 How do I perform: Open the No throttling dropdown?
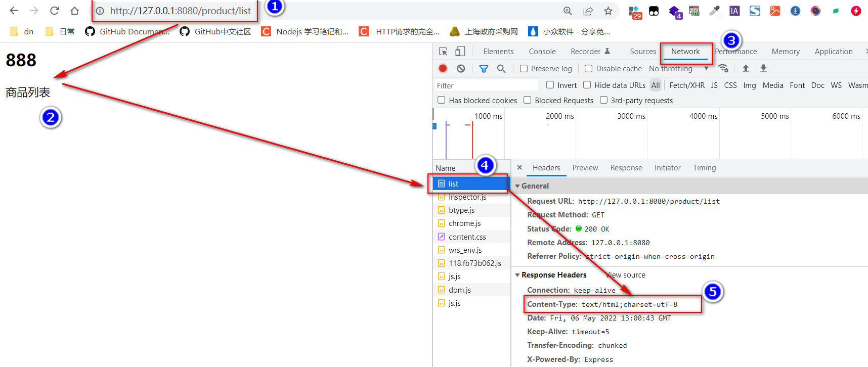(678, 68)
